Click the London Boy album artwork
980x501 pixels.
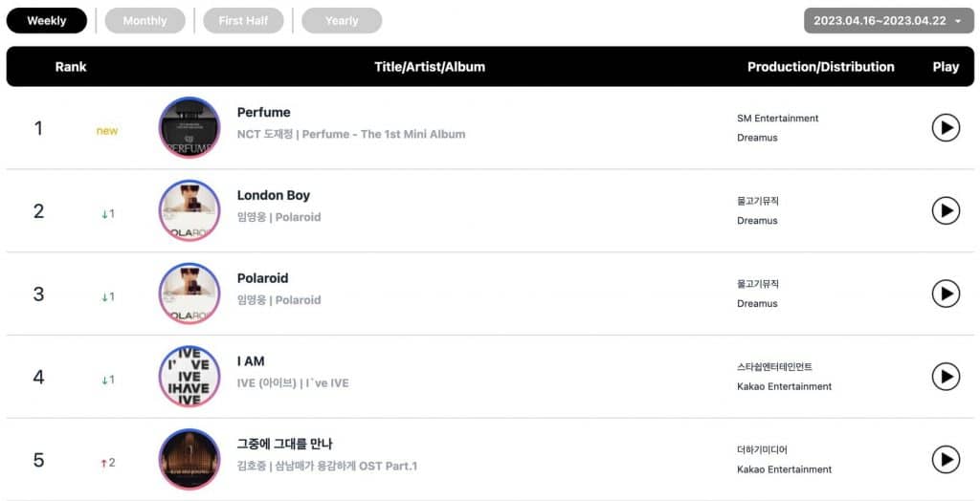tap(189, 210)
